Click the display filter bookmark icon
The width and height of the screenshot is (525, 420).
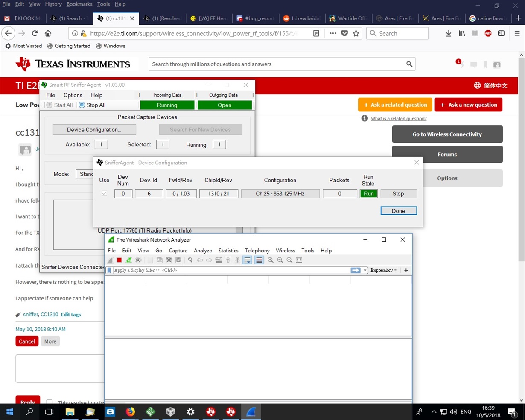coord(109,270)
